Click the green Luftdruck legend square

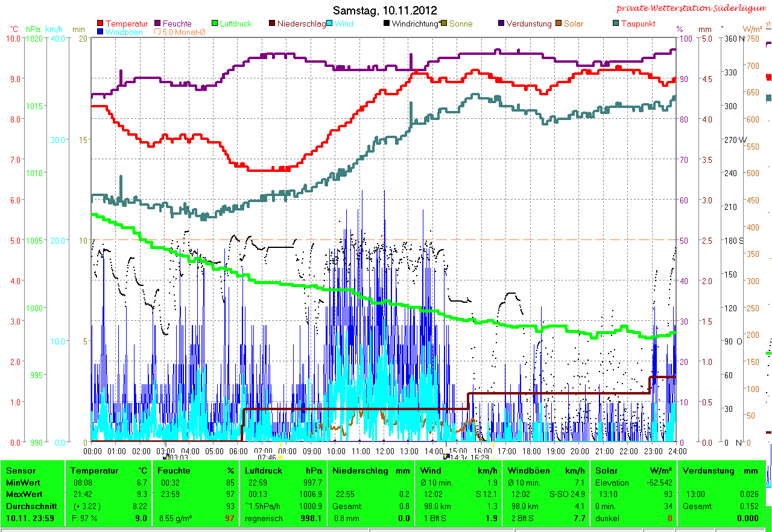click(x=215, y=24)
